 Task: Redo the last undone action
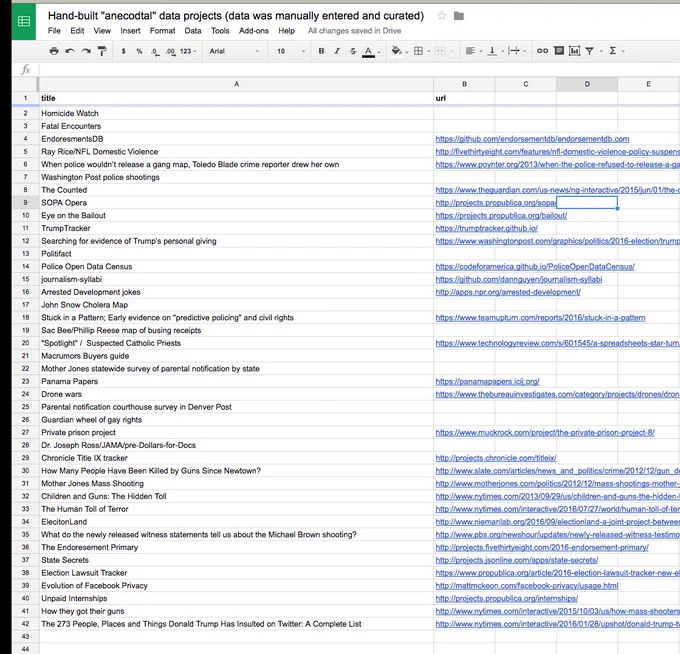point(86,51)
